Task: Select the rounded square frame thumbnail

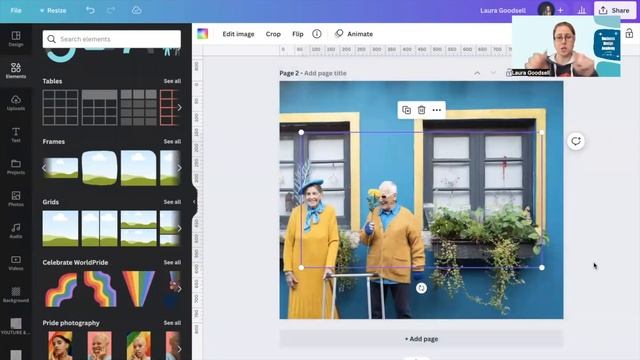Action: [x=100, y=168]
